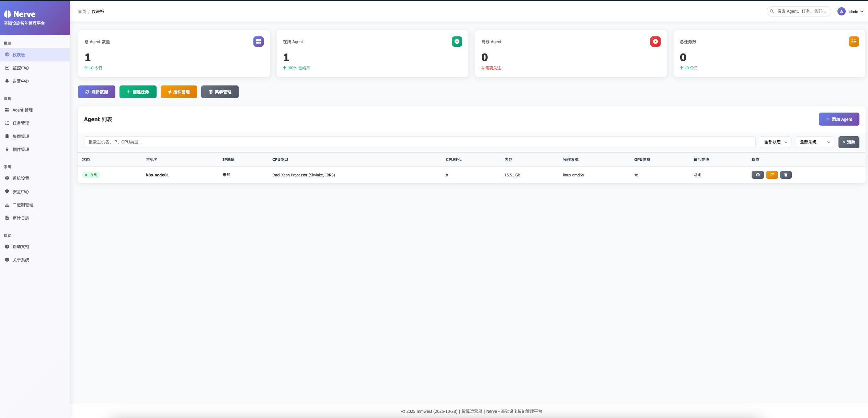Expand the admin user menu chevron
The width and height of the screenshot is (868, 418).
coord(862,12)
